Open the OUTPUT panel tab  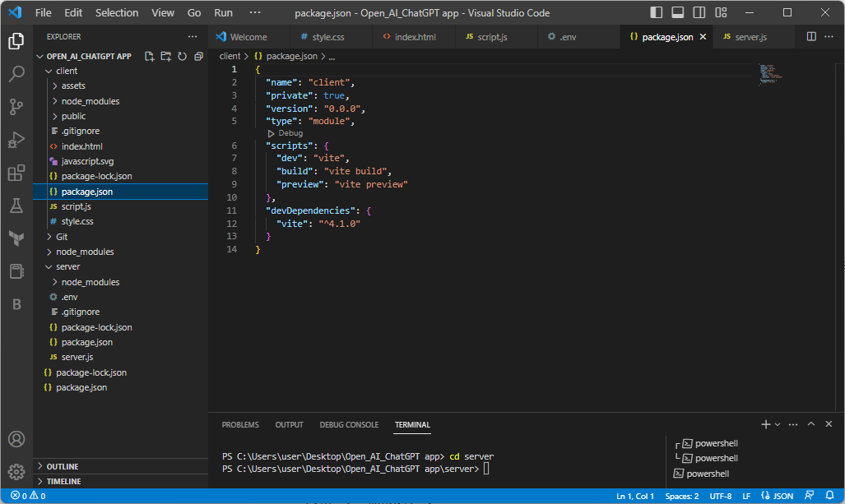click(290, 424)
